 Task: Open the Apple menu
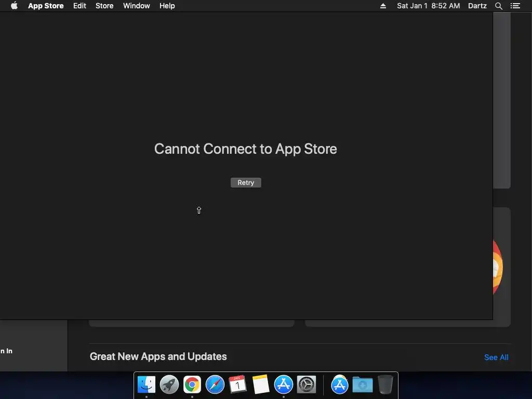14,6
